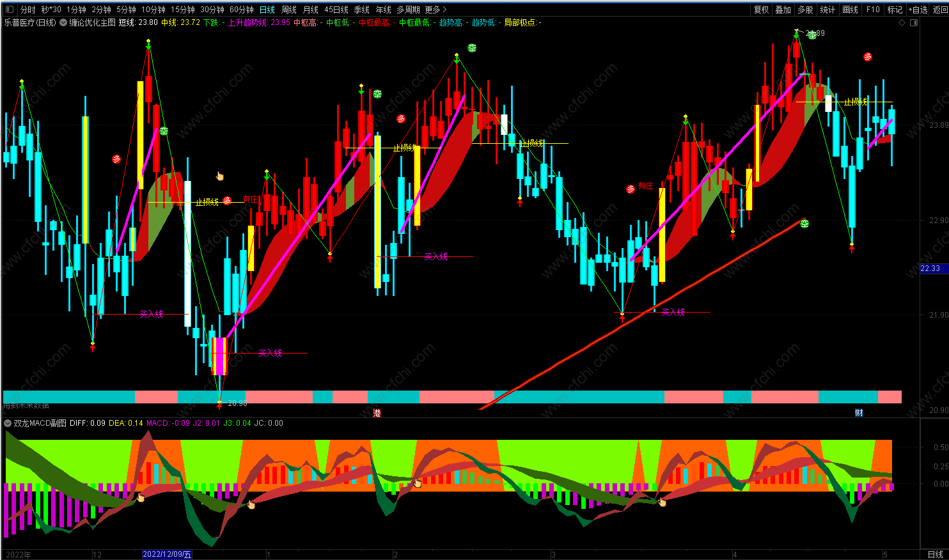
Task: Click the J3: 0.04 value
Action: click(237, 423)
